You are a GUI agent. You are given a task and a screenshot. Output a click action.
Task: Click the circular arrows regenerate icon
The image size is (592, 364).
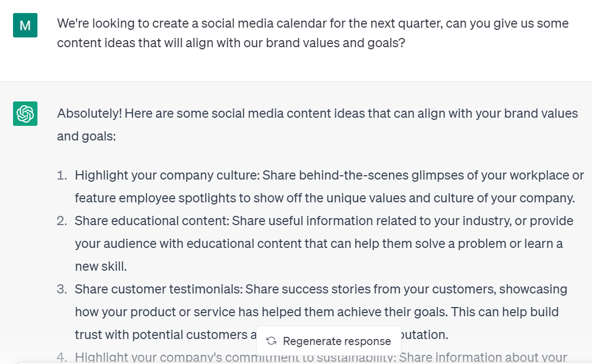click(271, 341)
